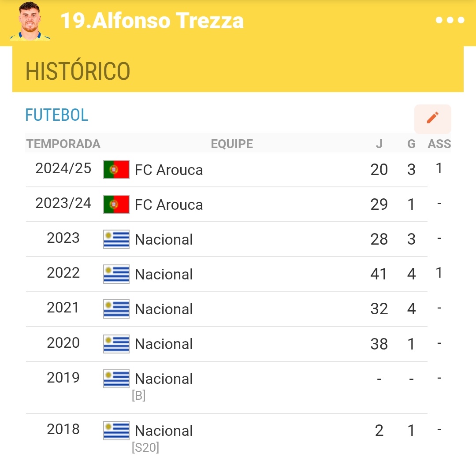Click the pencil edit icon

click(432, 118)
